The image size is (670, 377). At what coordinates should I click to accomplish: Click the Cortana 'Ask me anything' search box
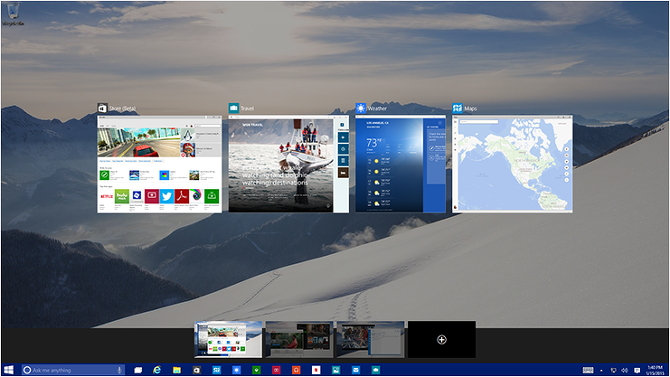(73, 370)
